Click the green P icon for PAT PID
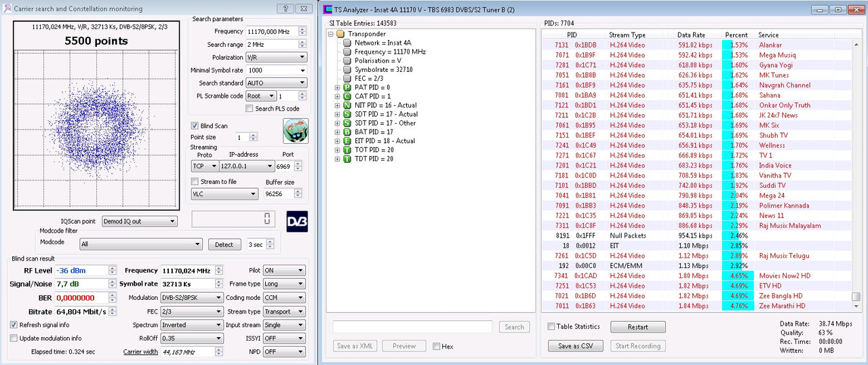This screenshot has width=868, height=365. pos(347,88)
